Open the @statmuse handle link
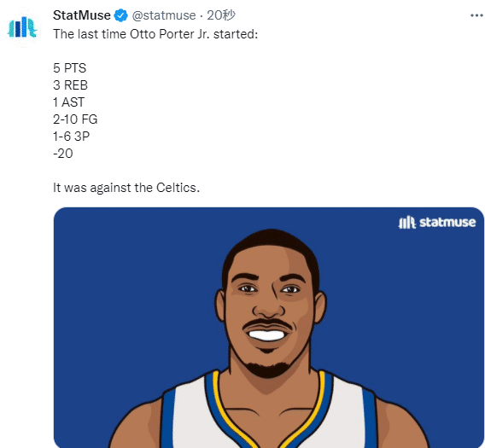485x448 pixels. coord(164,15)
